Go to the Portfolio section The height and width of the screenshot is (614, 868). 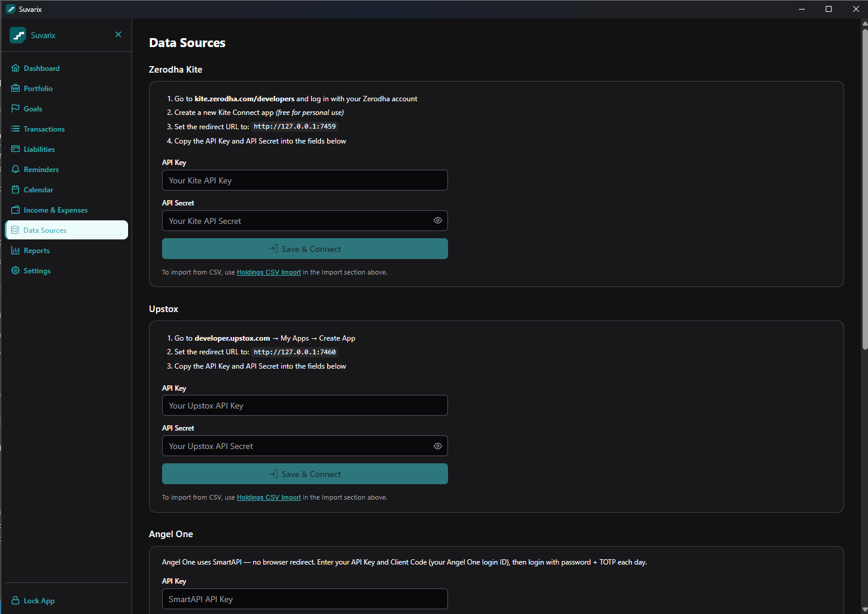[x=67, y=89]
